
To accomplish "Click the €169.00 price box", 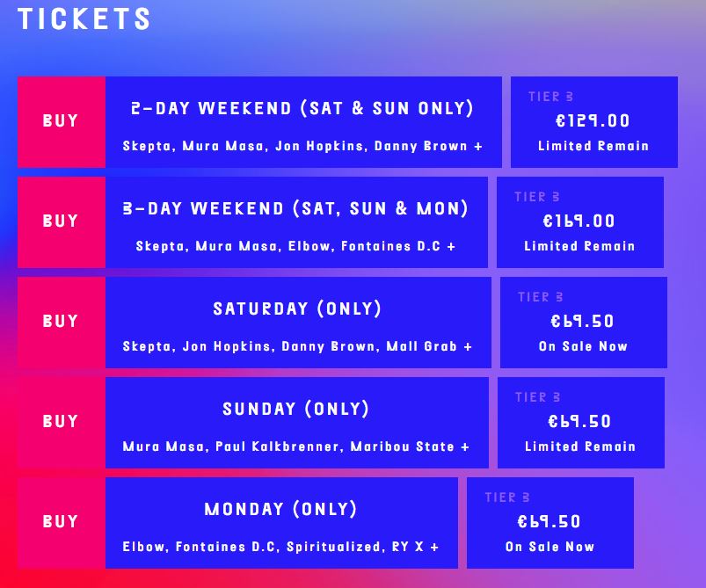I will click(580, 222).
